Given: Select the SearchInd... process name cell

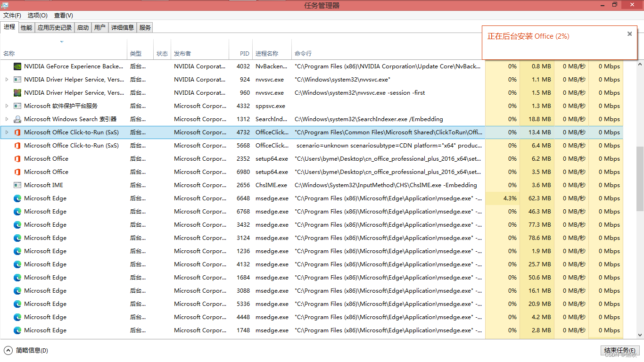Looking at the screenshot, I should [x=272, y=119].
